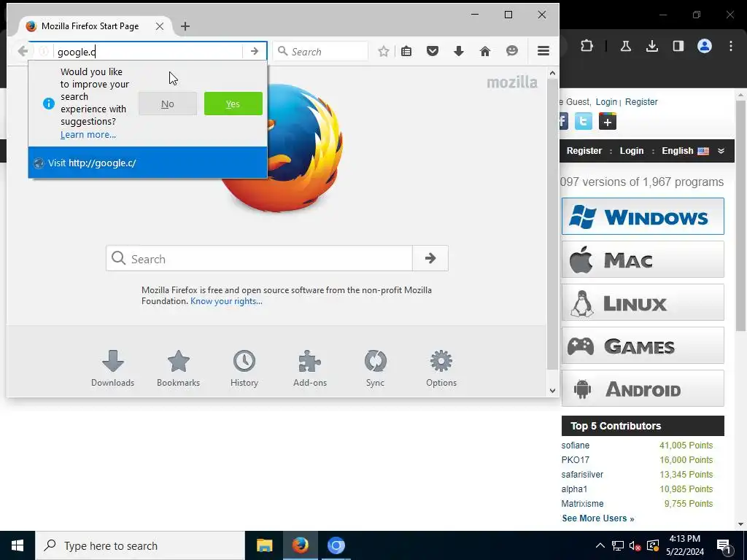Open contributor Matrixisme's profile
The height and width of the screenshot is (560, 747).
coord(582,504)
